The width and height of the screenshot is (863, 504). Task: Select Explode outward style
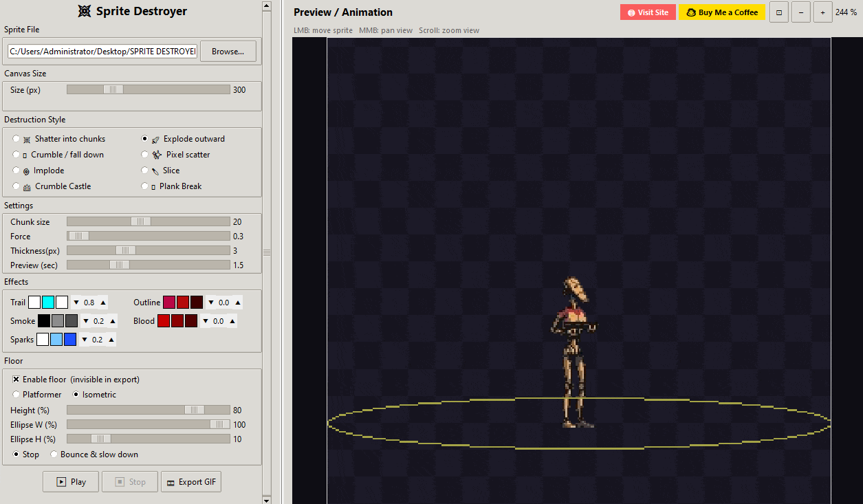pos(145,139)
